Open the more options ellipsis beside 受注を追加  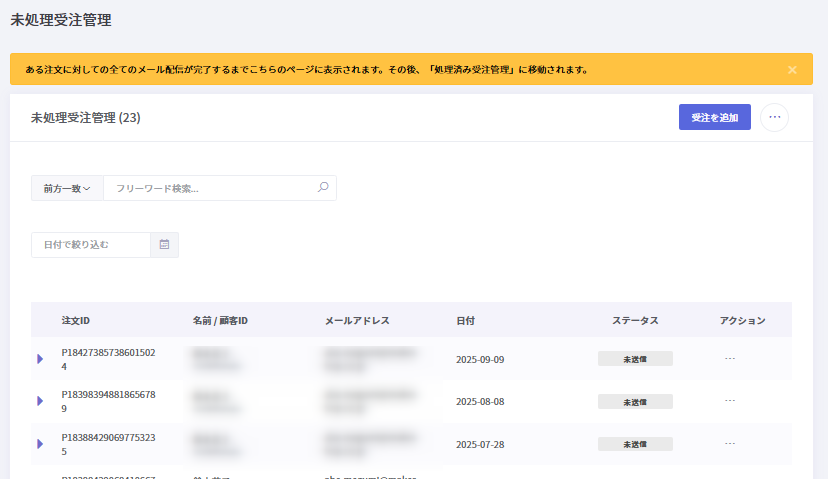[x=774, y=117]
